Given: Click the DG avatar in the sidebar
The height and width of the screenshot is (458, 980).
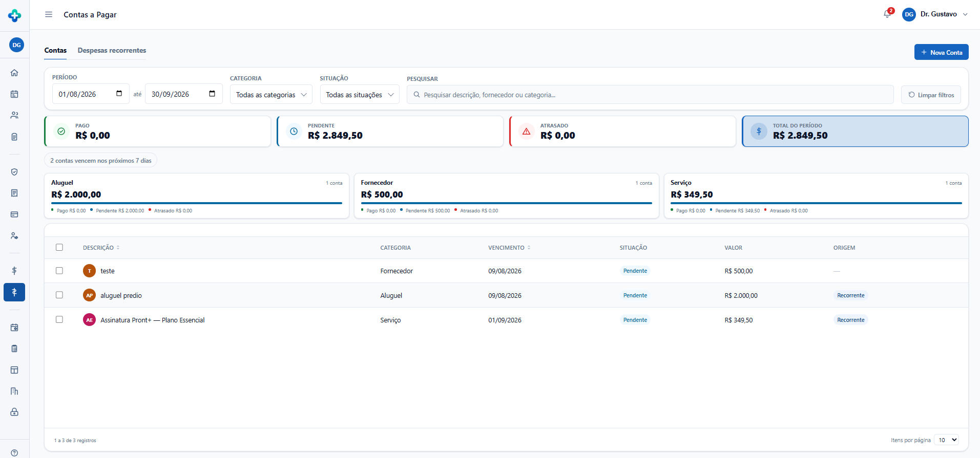Looking at the screenshot, I should coord(16,45).
